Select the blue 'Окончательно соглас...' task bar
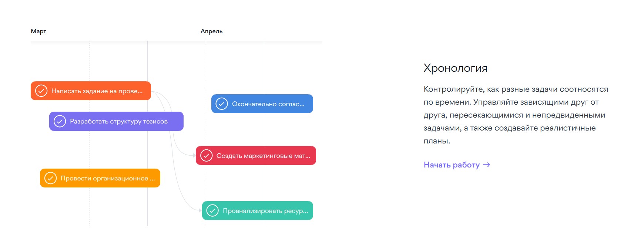The width and height of the screenshot is (644, 237). [268, 104]
